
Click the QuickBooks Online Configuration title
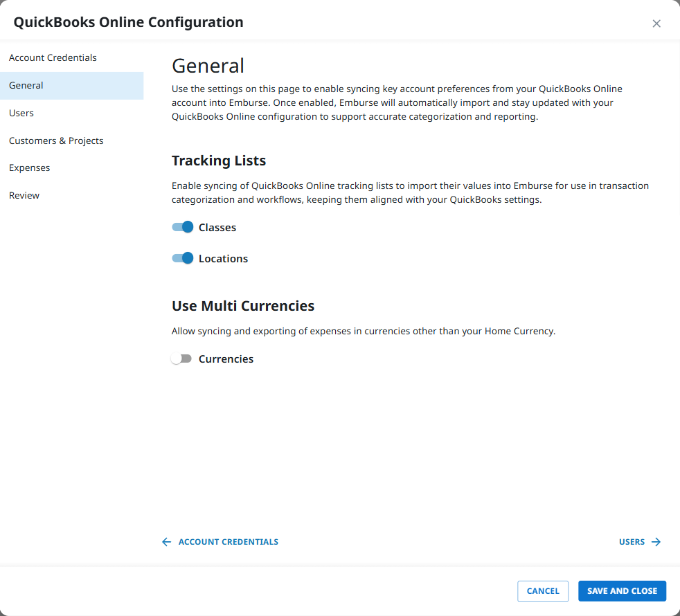tap(128, 22)
